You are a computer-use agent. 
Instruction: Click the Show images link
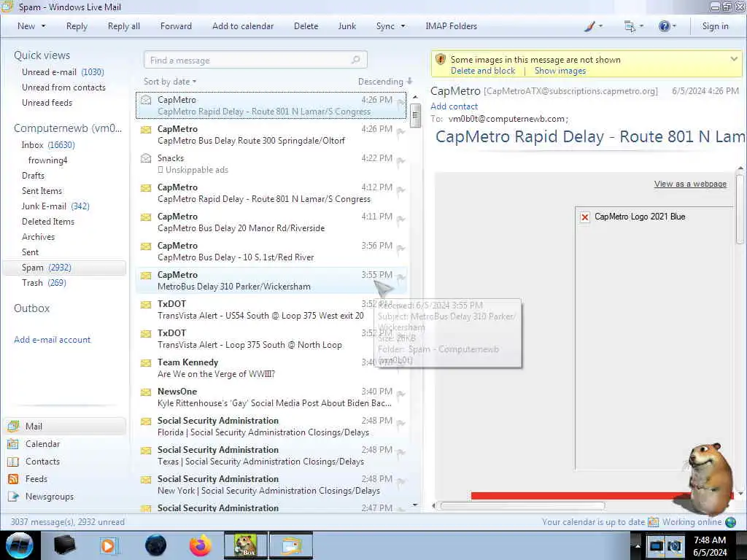click(560, 71)
